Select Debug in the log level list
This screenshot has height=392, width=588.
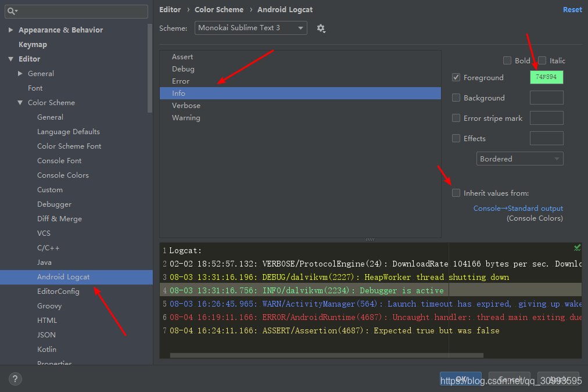pos(300,69)
